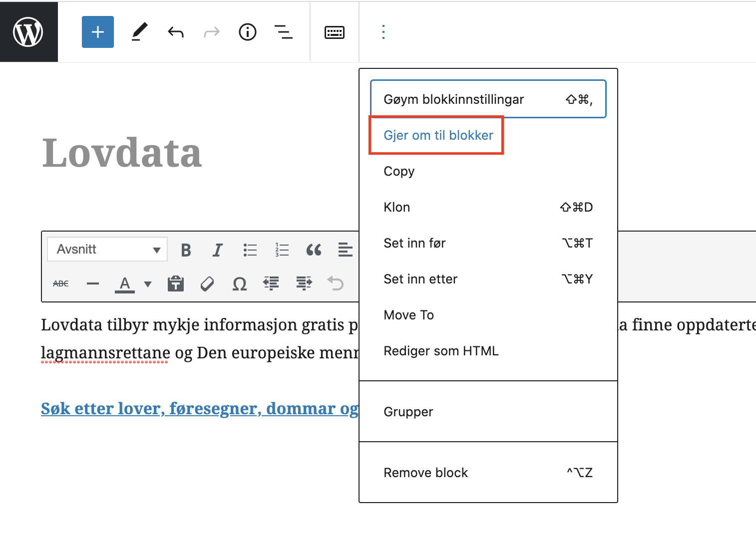Click paste as text clipboard icon
This screenshot has height=554, width=756.
[x=176, y=283]
